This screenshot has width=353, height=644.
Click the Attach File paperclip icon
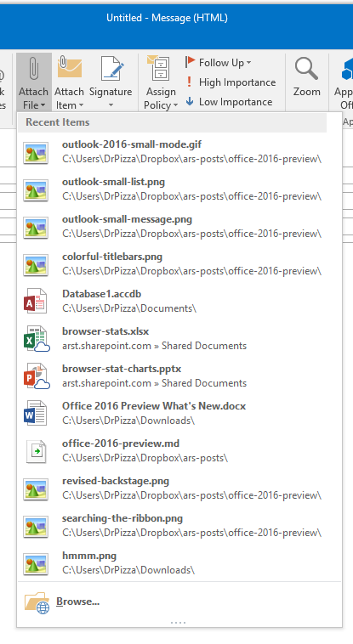pyautogui.click(x=34, y=69)
